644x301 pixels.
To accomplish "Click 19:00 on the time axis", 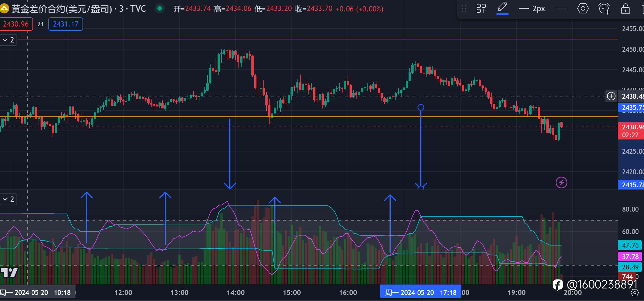I will coord(516,293).
